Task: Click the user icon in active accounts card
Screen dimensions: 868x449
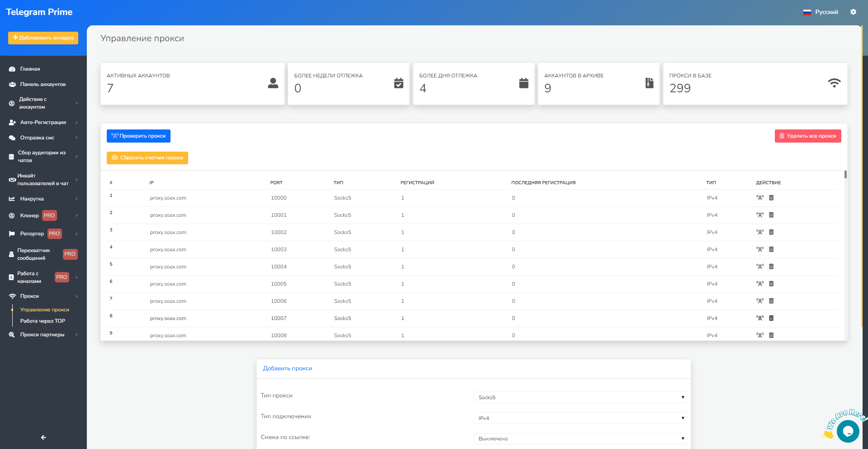Action: 273,83
